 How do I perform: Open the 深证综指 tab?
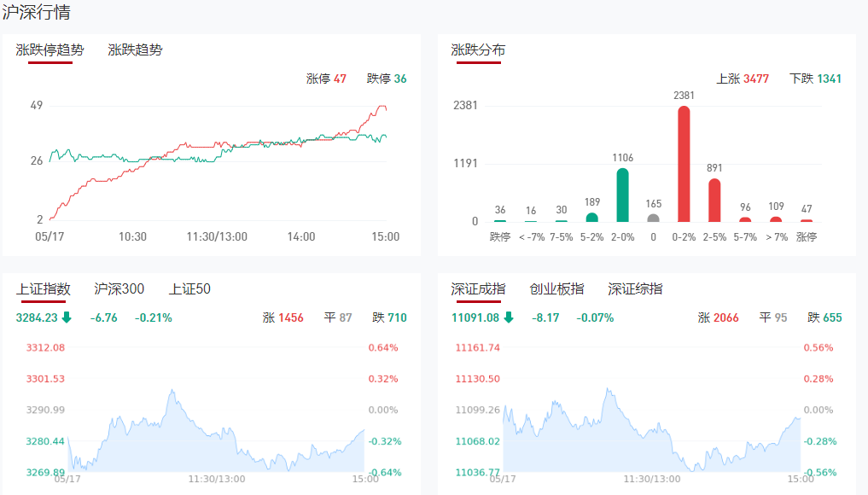click(x=635, y=289)
